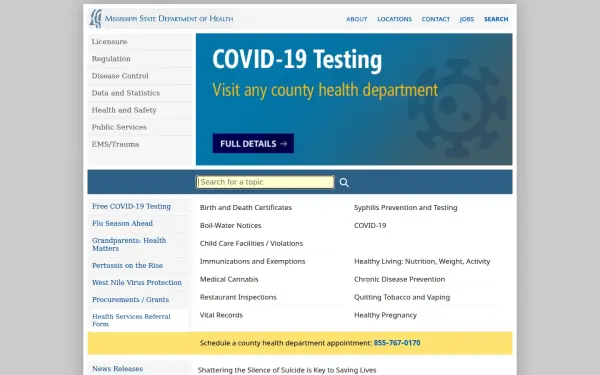Image resolution: width=600 pixels, height=375 pixels.
Task: Open the Locations menu item
Action: click(x=395, y=19)
